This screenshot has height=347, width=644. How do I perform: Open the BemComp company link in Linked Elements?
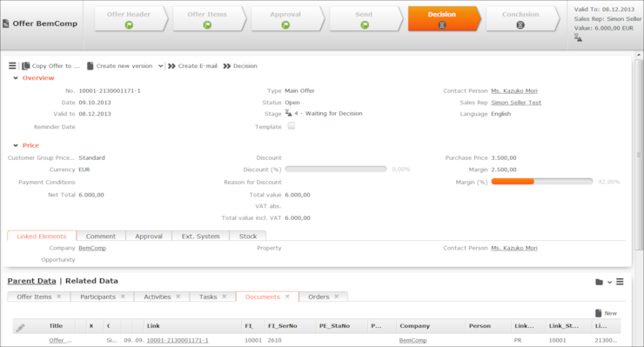(x=92, y=248)
